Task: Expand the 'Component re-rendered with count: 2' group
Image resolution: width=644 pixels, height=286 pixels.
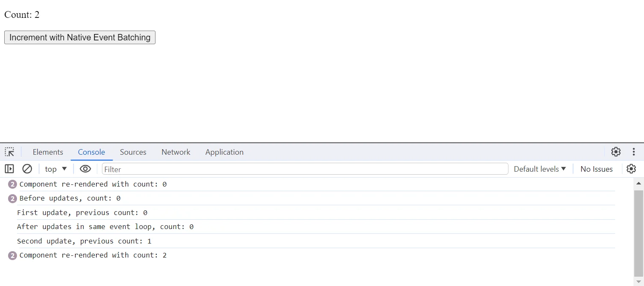Action: tap(12, 255)
